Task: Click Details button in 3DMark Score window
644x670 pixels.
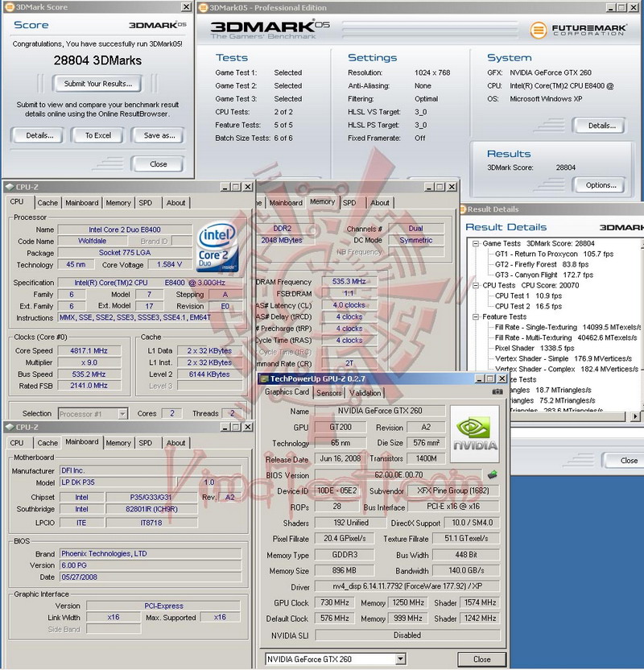Action: click(39, 135)
